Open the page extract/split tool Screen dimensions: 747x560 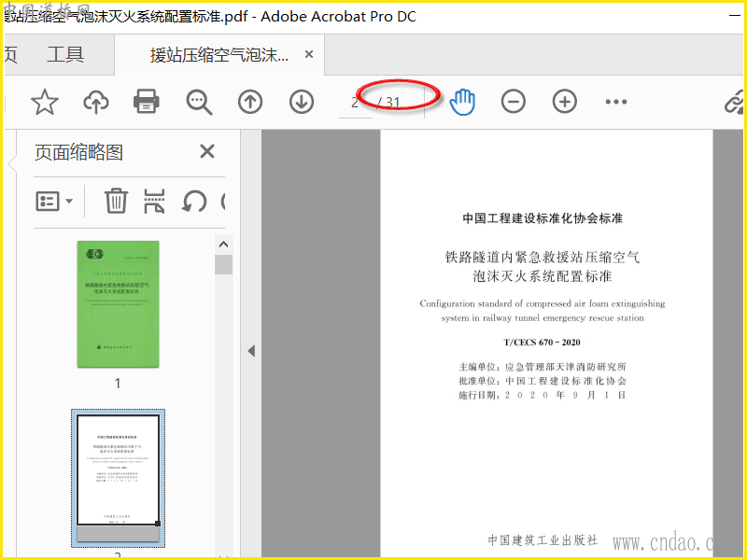pos(154,201)
